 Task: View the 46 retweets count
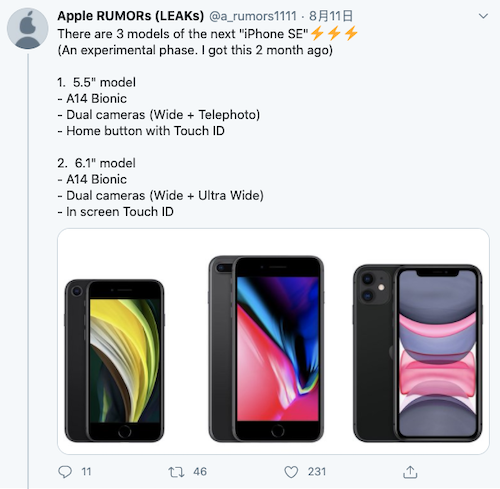pyautogui.click(x=200, y=472)
